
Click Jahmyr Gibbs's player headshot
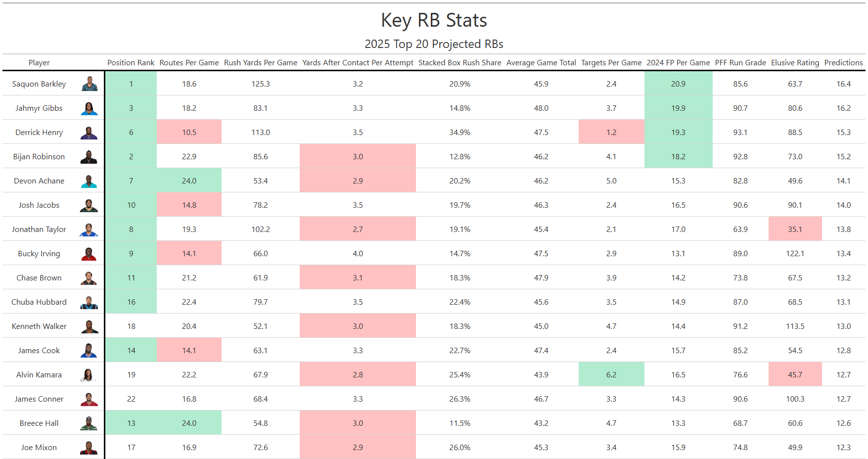tap(89, 108)
